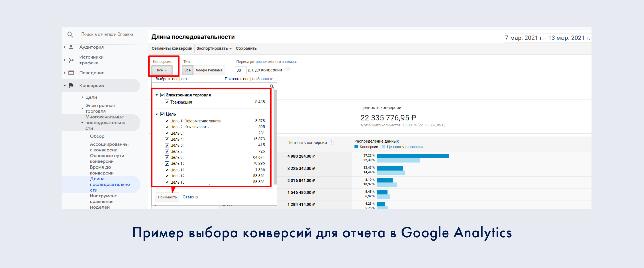This screenshot has height=268, width=644.
Task: Collapse the Цель group in list
Action: click(157, 114)
